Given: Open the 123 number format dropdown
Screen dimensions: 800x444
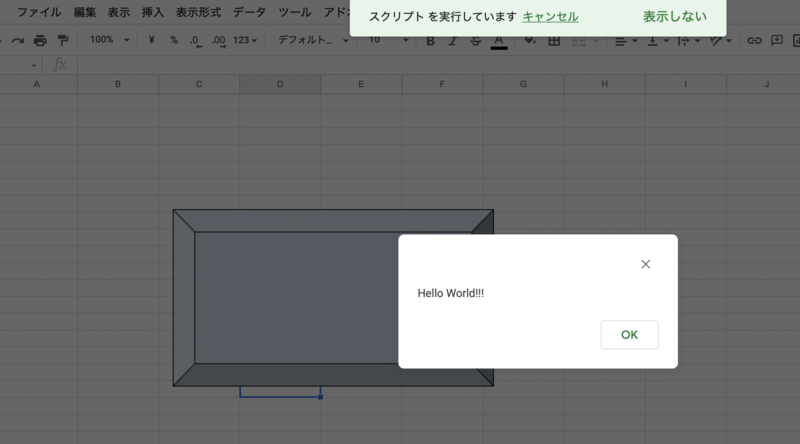Looking at the screenshot, I should click(x=245, y=40).
